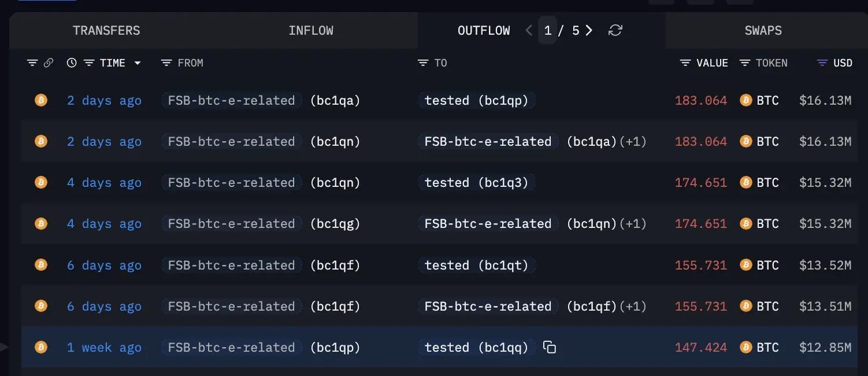The width and height of the screenshot is (868, 376).
Task: Open the FROM column filter
Action: point(166,63)
